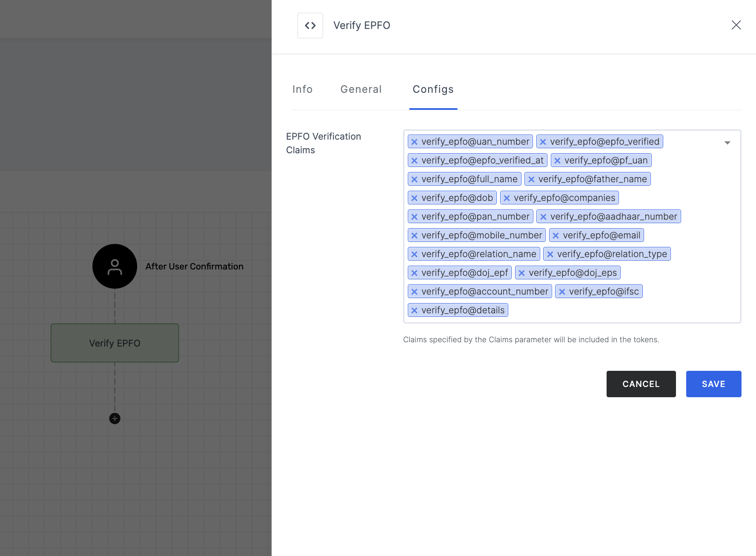This screenshot has height=556, width=756.
Task: Remove the verify_epfo@account_number claim tag
Action: click(414, 292)
